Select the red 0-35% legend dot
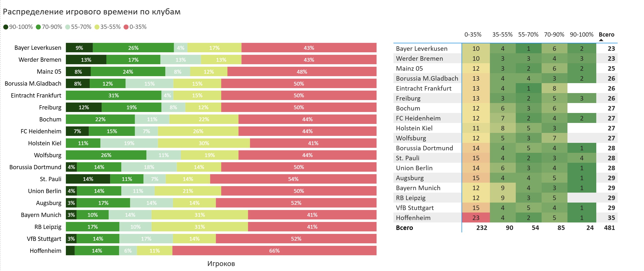The image size is (644, 271). (126, 27)
